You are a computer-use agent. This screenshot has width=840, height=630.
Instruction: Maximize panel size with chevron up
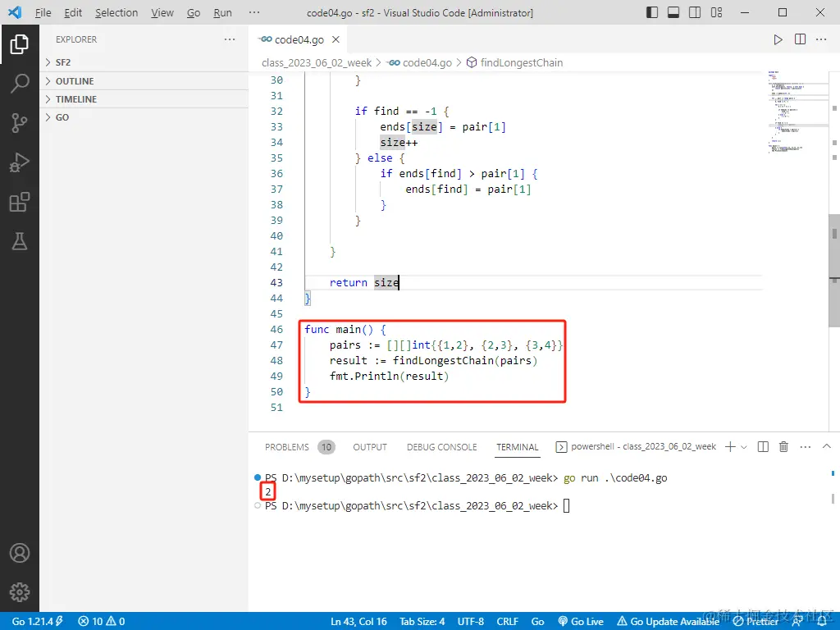tap(827, 446)
